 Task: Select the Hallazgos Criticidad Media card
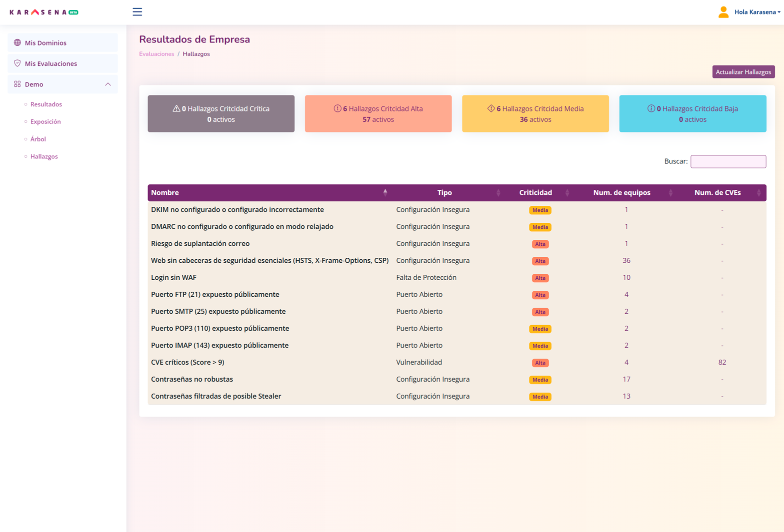tap(535, 114)
